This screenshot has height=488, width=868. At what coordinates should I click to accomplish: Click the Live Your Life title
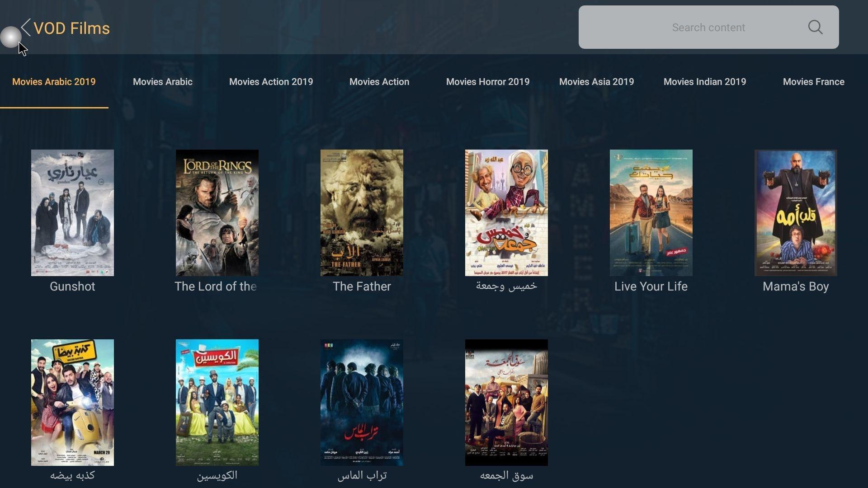pyautogui.click(x=651, y=286)
